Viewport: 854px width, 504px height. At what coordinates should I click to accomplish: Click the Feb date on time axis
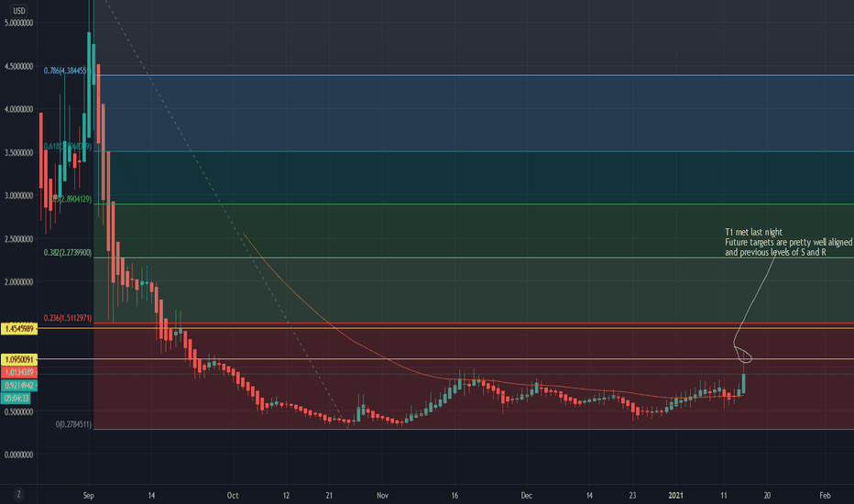(x=825, y=495)
